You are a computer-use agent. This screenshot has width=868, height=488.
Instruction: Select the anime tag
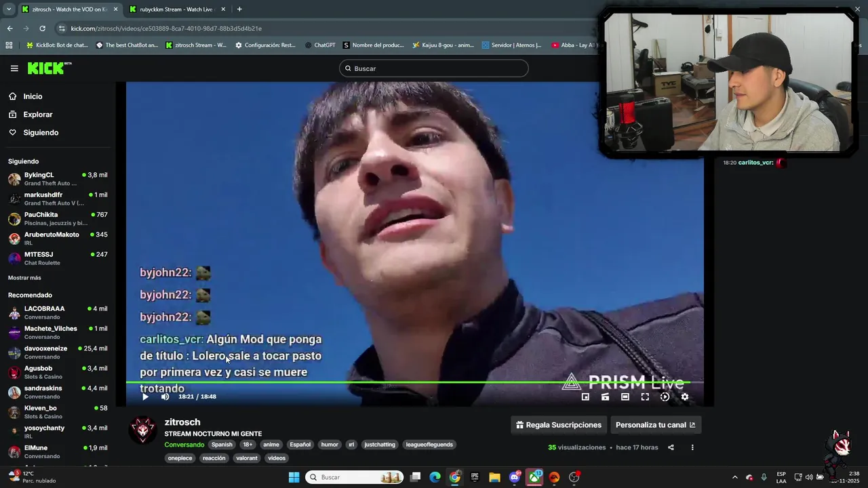pos(271,445)
